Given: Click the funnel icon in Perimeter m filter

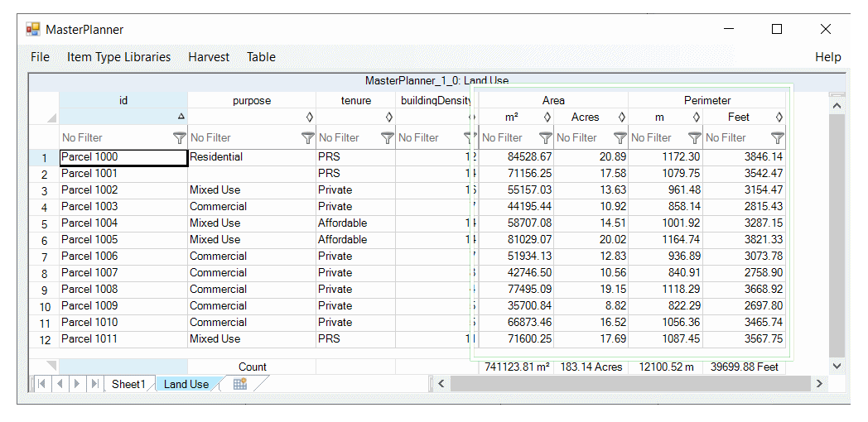Looking at the screenshot, I should (695, 137).
